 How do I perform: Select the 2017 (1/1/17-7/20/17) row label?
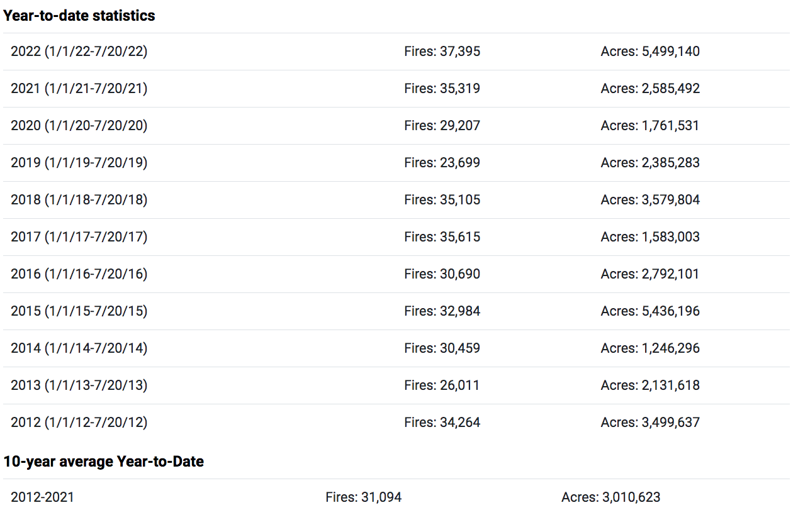[79, 237]
